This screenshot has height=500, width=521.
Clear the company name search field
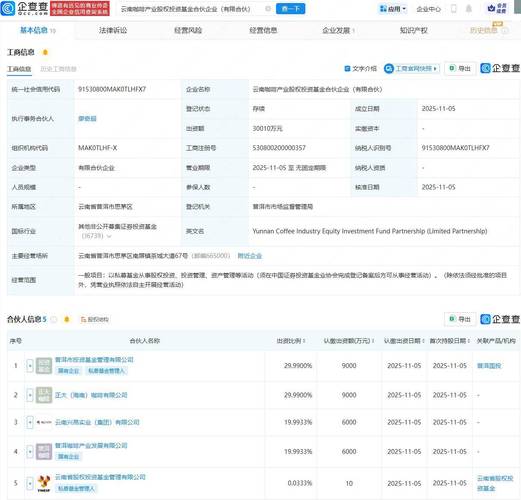coord(268,9)
